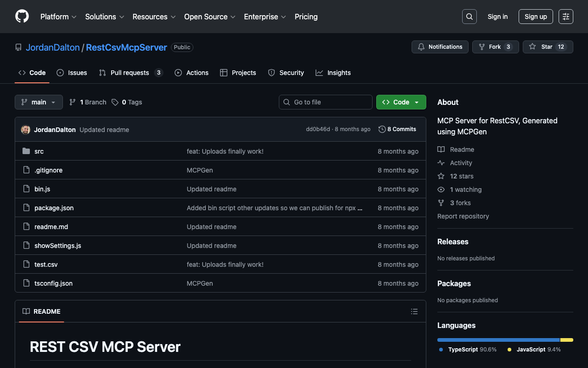The width and height of the screenshot is (588, 368).
Task: Switch to the Pull requests tab
Action: (x=130, y=73)
